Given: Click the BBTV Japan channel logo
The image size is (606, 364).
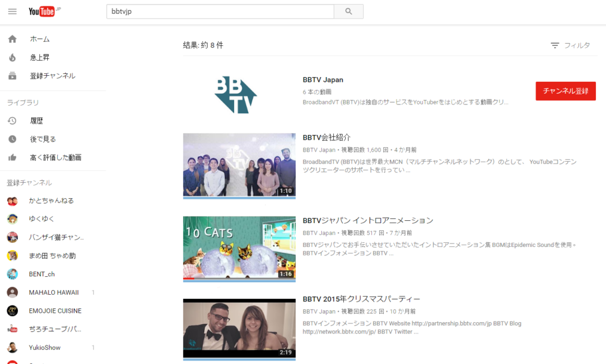Looking at the screenshot, I should pos(236,95).
